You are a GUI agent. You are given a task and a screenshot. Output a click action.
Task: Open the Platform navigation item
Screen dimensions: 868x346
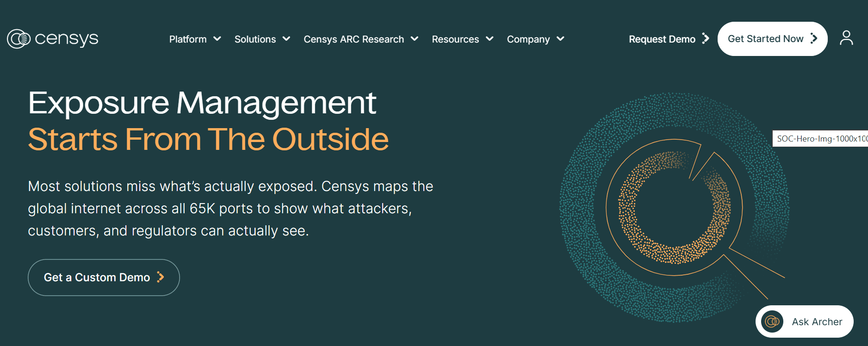click(188, 39)
